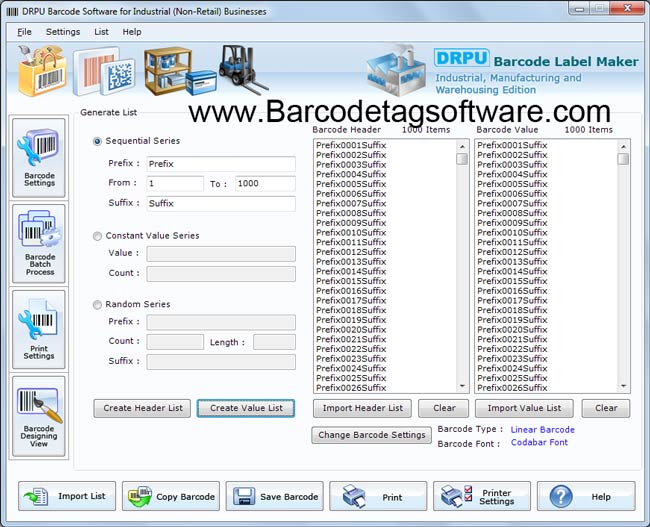Click Create Header List button
Screen dimensions: 650x527
pos(142,408)
